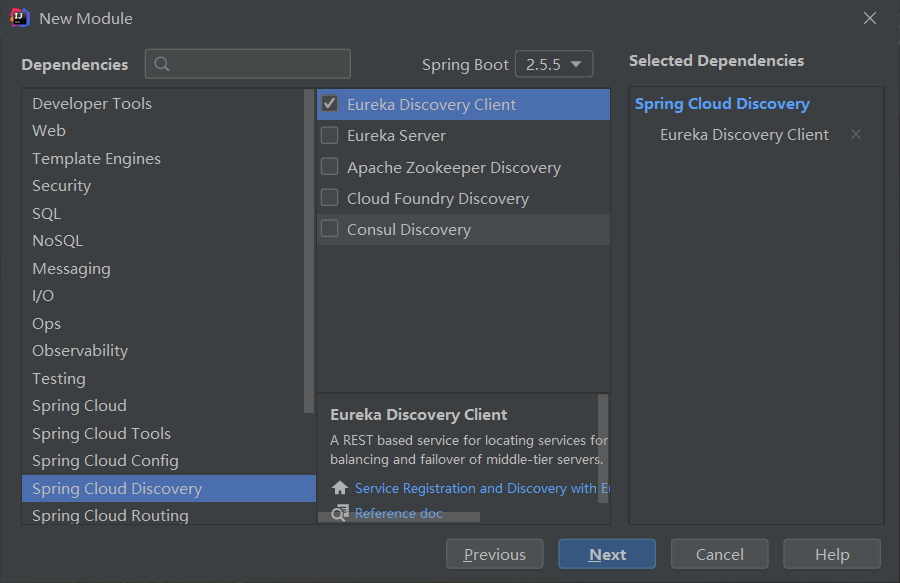
Task: Enable Consul Discovery dependency
Action: [x=329, y=228]
